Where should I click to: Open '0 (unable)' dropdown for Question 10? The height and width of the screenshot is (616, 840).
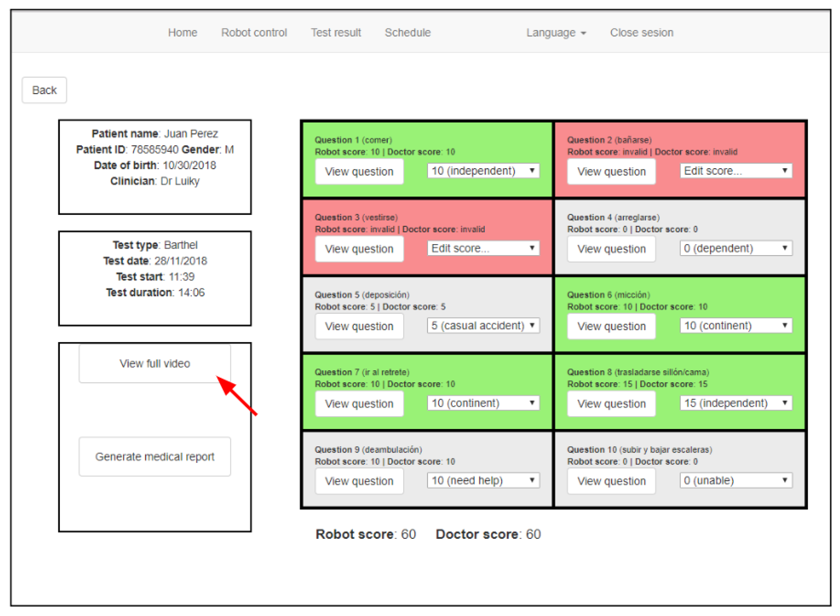coord(736,480)
